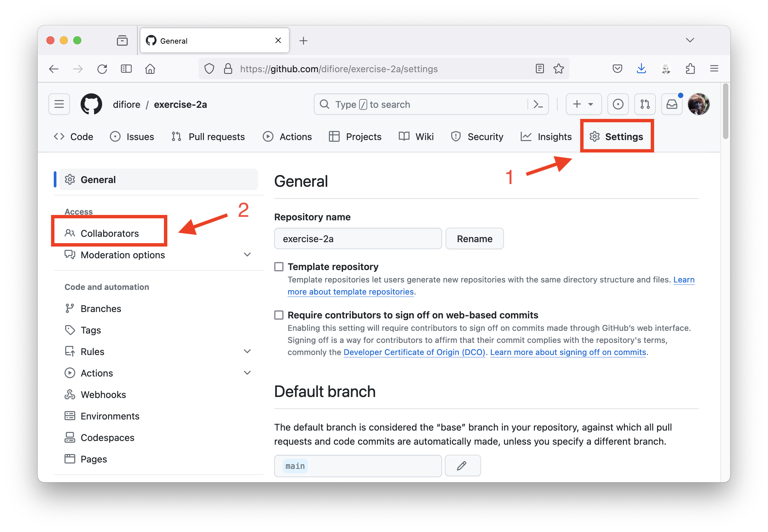Switch to the Insights tab

click(546, 137)
